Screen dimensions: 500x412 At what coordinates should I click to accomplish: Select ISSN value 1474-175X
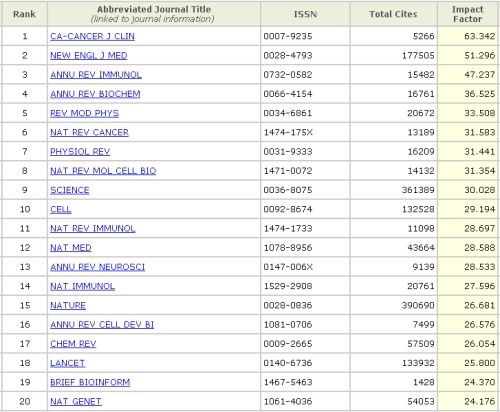coord(288,132)
